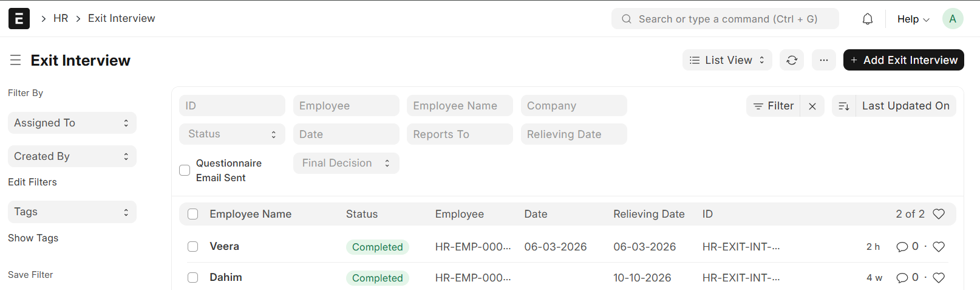This screenshot has width=980, height=290.
Task: Go to the HR breadcrumb
Action: click(x=61, y=18)
